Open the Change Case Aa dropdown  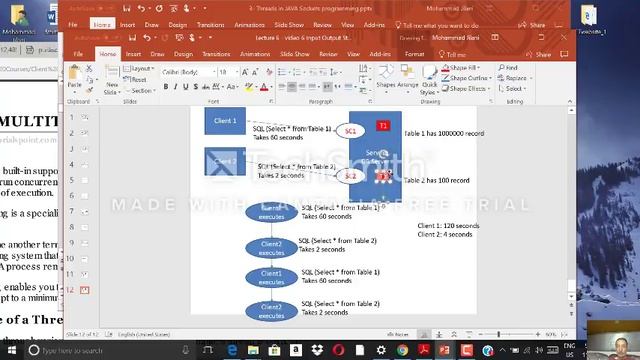[x=232, y=87]
